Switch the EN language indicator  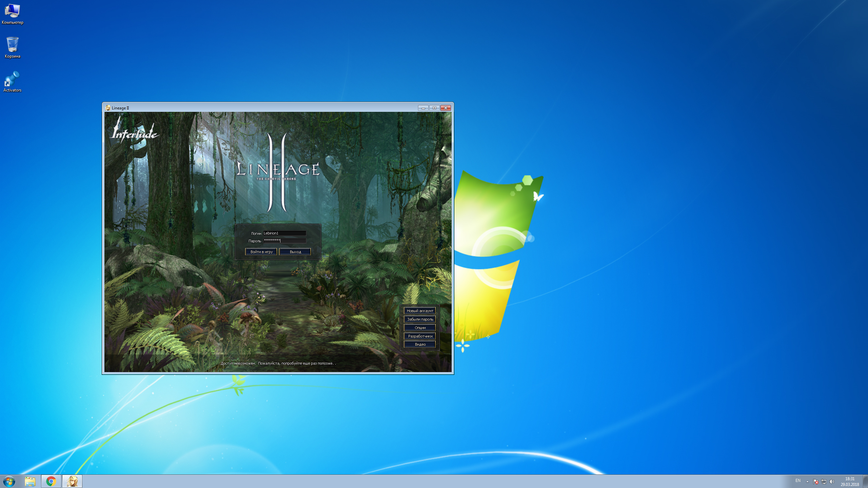click(798, 481)
